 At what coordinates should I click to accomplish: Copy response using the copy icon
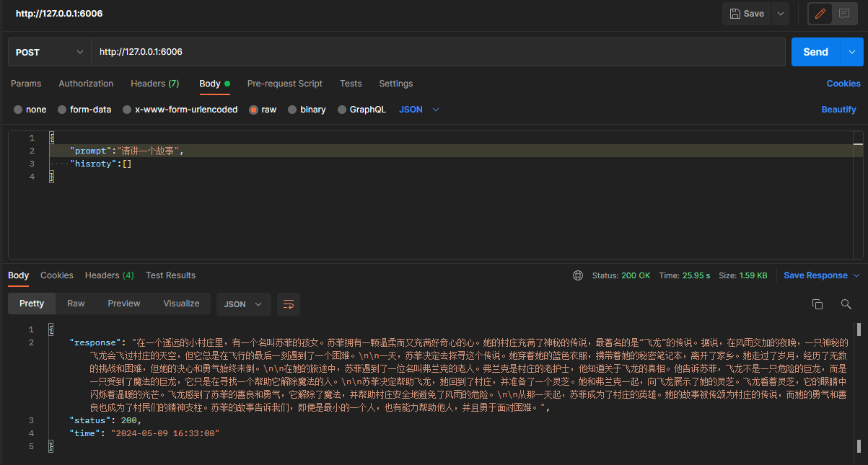pos(817,304)
